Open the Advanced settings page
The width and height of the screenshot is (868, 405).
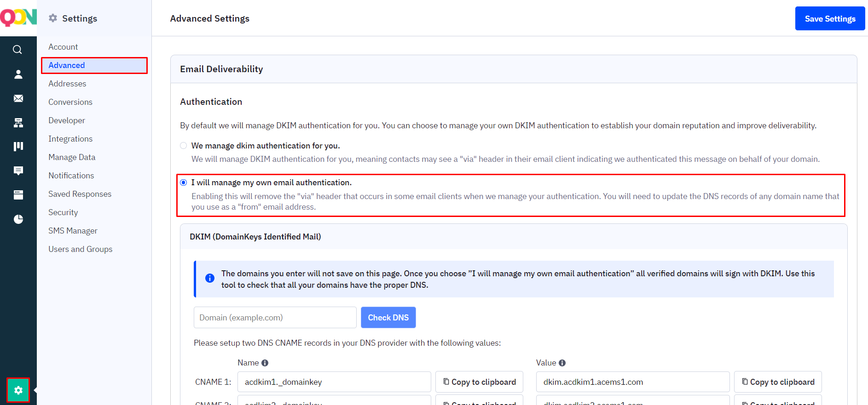94,65
